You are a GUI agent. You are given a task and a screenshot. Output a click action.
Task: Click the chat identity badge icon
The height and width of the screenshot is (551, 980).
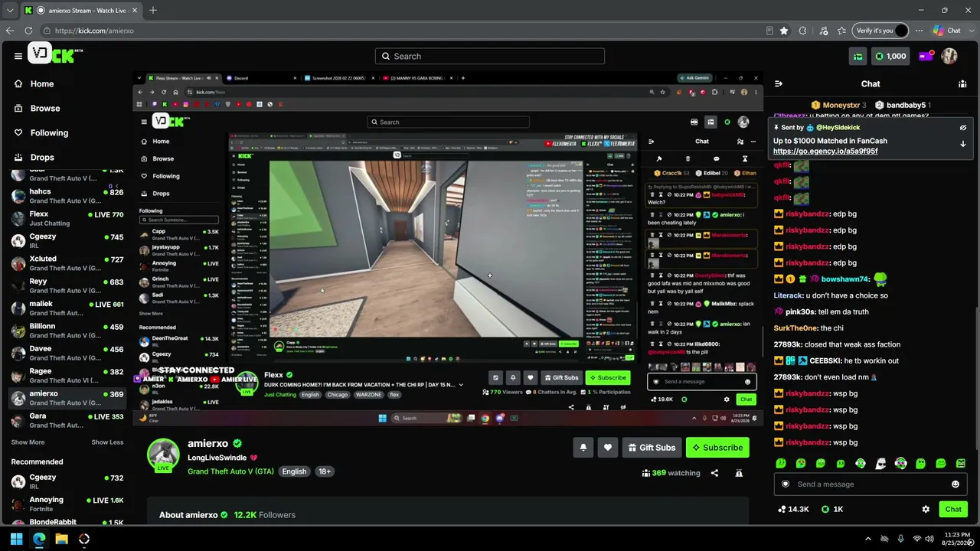coord(785,484)
